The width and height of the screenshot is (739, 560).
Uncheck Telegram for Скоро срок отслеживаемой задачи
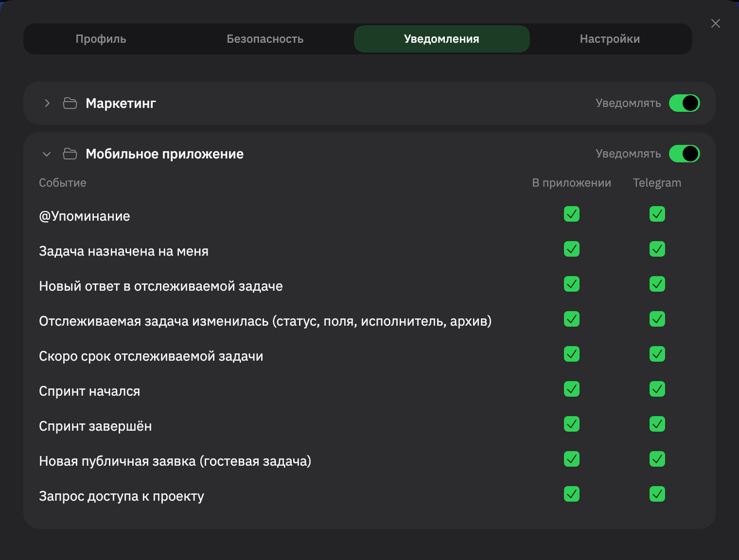pos(657,354)
